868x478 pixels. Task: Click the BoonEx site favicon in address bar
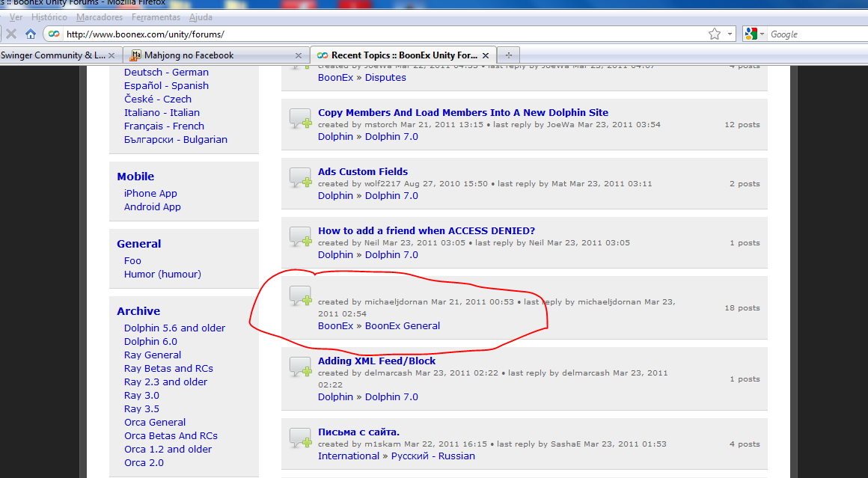(x=54, y=34)
